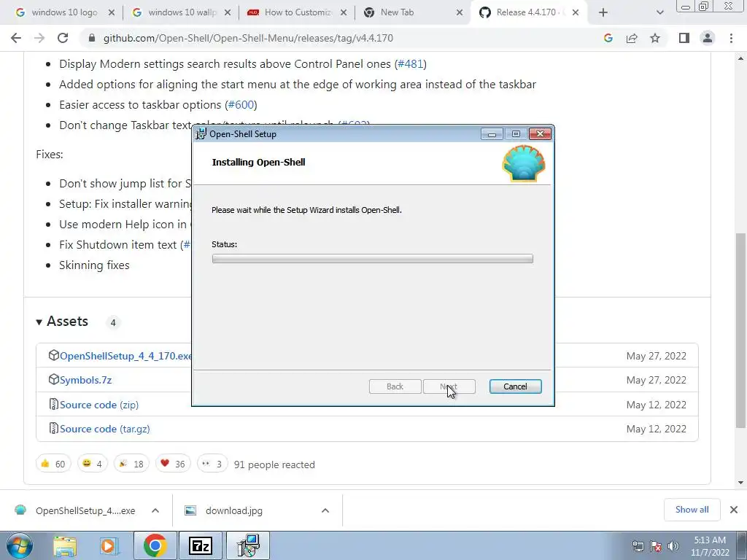
Task: Open the Windows Start orb
Action: pos(20,545)
